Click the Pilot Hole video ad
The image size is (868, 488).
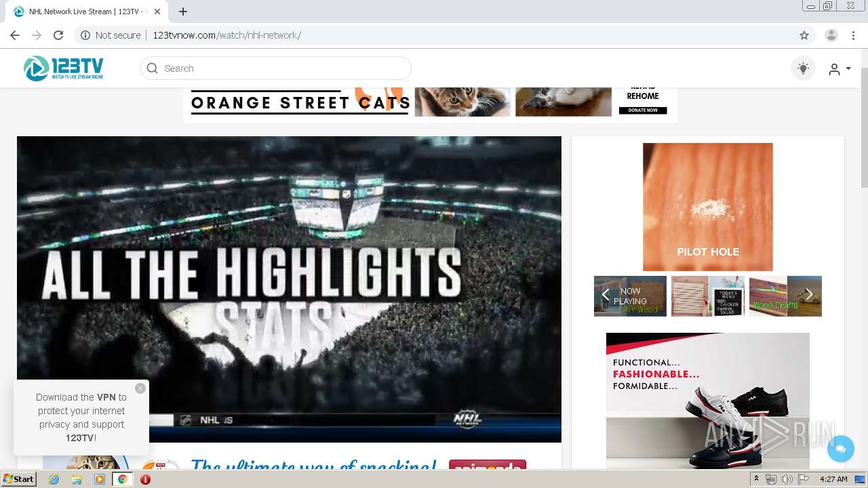click(708, 207)
